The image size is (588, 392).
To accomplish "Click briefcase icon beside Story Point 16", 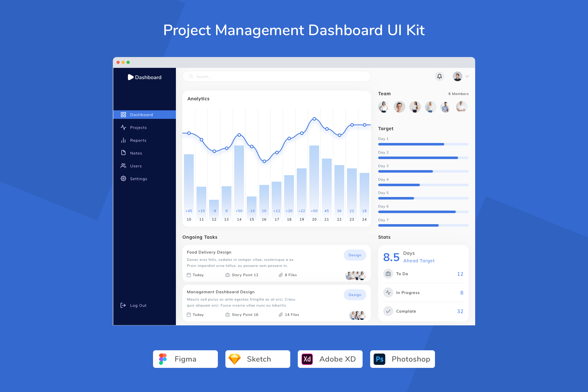I will coord(228,315).
